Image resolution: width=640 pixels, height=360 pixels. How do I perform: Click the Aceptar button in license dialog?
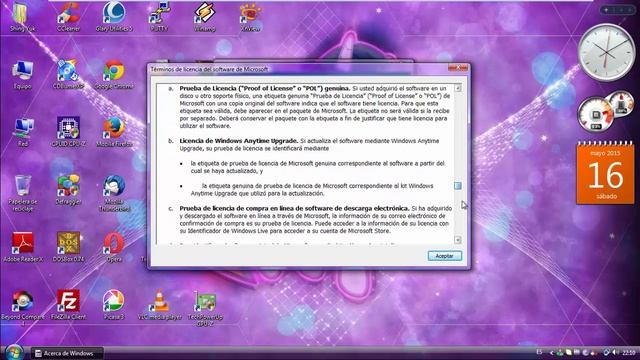coord(444,256)
